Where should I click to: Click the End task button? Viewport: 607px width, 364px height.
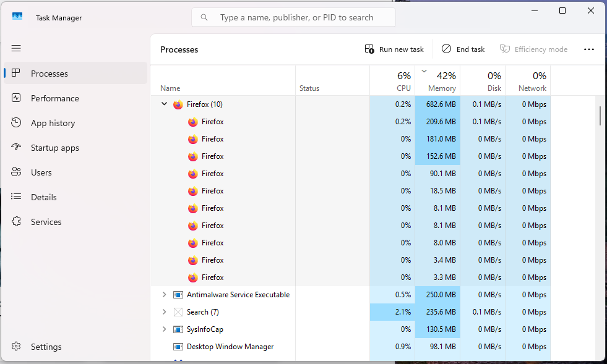[463, 49]
